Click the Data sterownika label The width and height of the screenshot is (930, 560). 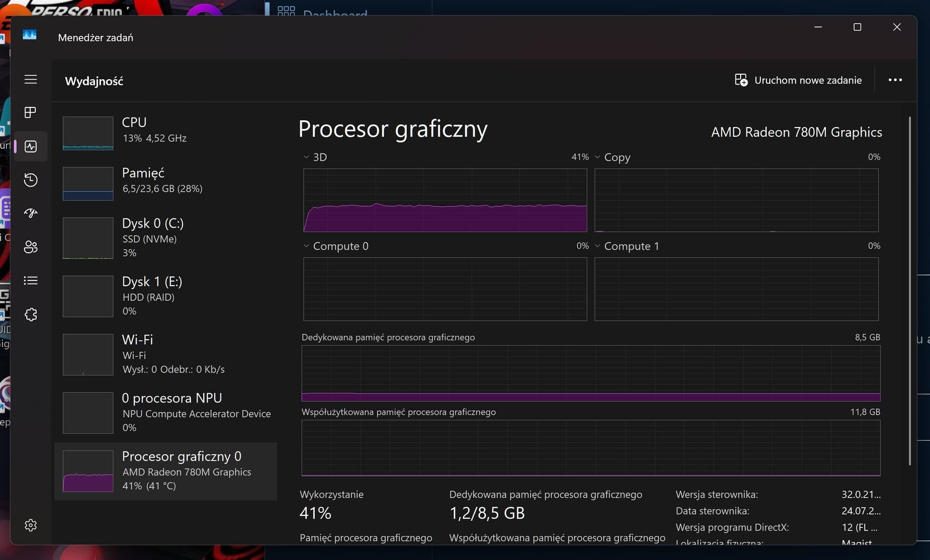[x=712, y=511]
